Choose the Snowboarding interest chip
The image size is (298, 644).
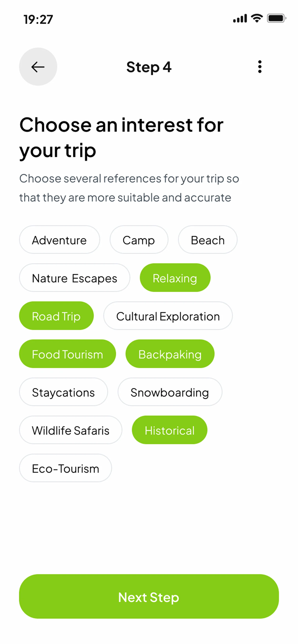[x=169, y=392]
